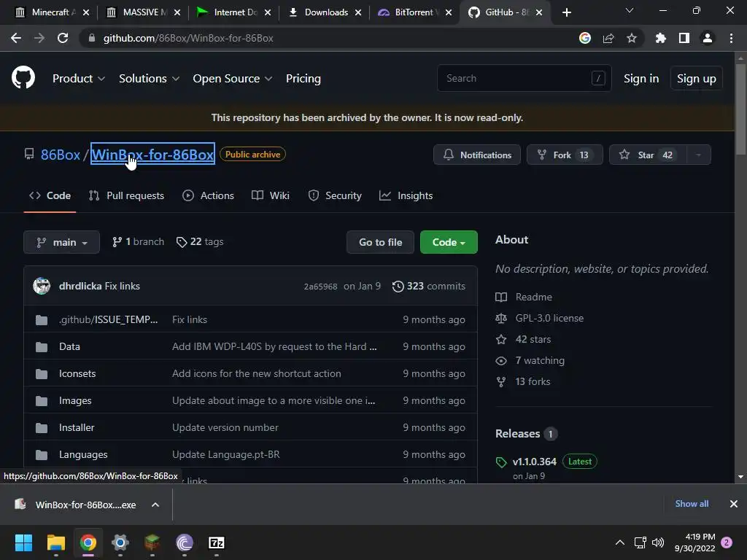Expand star lists dropdown arrow
The width and height of the screenshot is (747, 560).
coord(699,155)
